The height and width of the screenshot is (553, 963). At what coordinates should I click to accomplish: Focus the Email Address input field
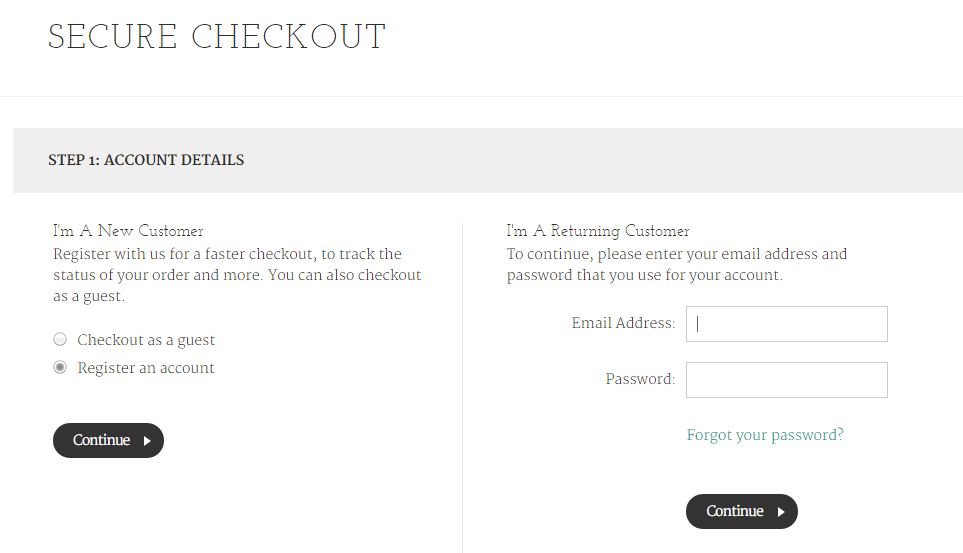click(786, 324)
